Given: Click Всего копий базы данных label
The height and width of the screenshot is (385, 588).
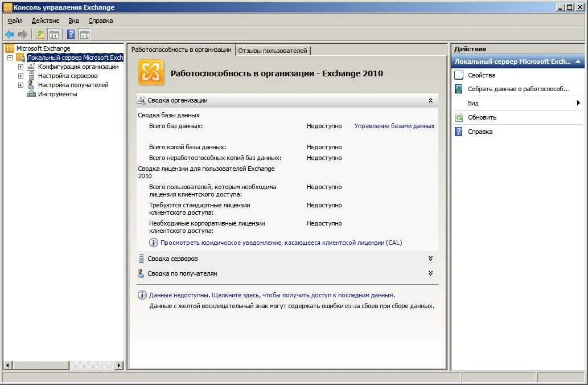Looking at the screenshot, I should pos(187,147).
